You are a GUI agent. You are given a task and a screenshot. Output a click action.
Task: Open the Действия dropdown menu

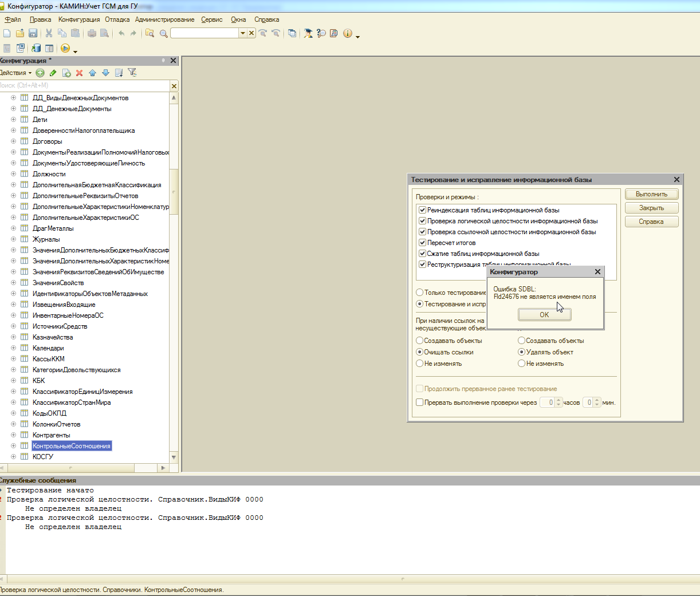tap(15, 73)
